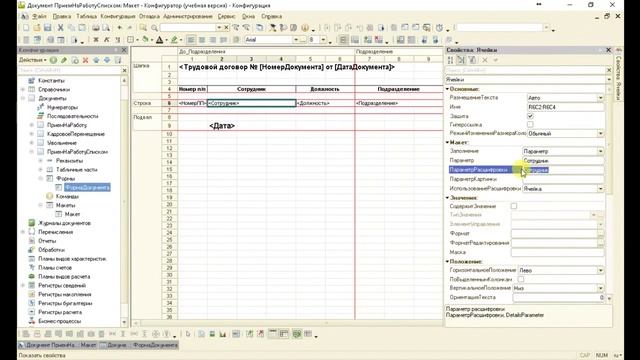640x360 pixels.
Task: Click the Print preview toolbar icon
Action: (106, 28)
